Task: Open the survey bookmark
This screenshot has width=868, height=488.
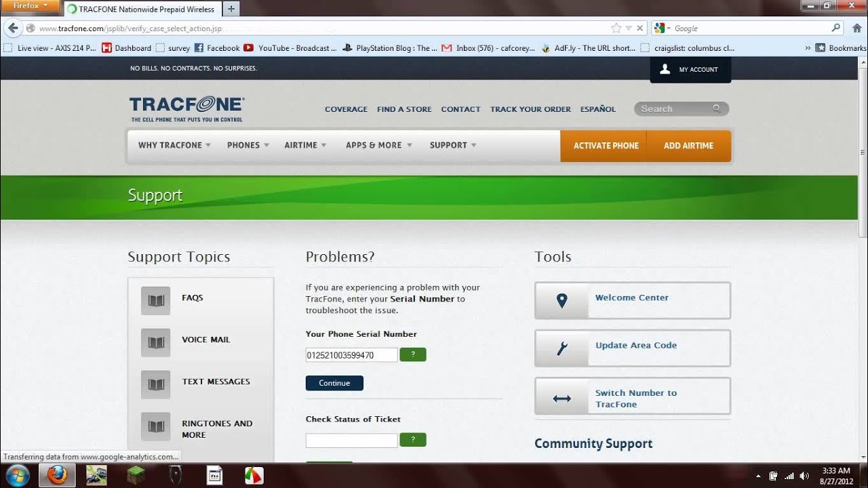Action: coord(173,48)
